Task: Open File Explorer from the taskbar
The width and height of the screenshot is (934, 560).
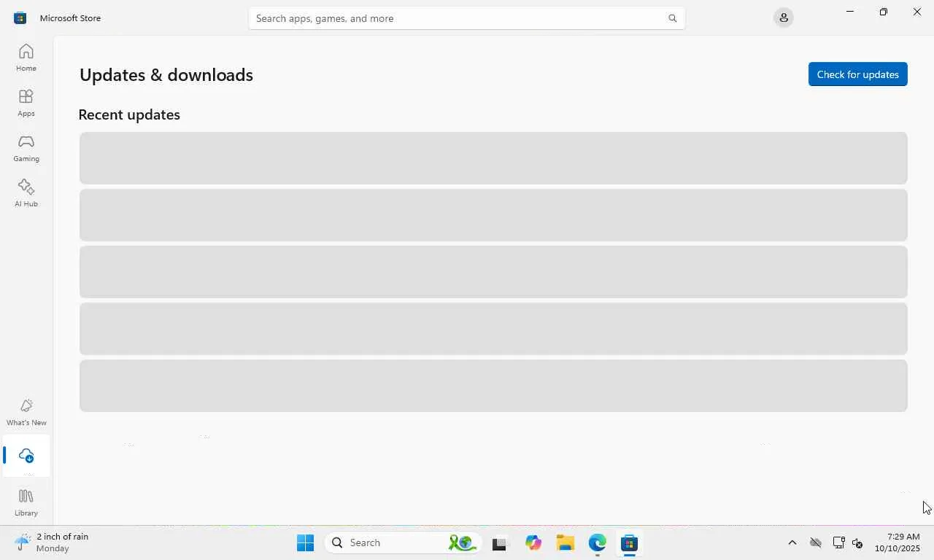Action: (x=566, y=542)
